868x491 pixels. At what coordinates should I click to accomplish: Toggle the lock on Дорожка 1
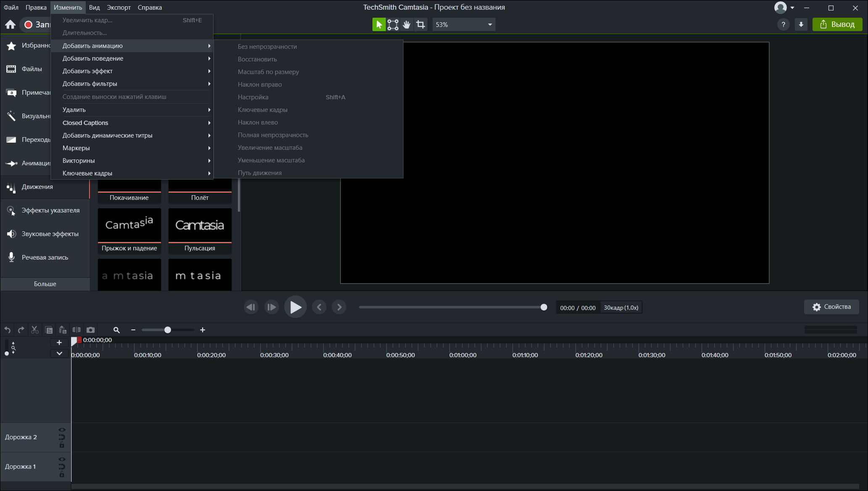[x=62, y=475]
